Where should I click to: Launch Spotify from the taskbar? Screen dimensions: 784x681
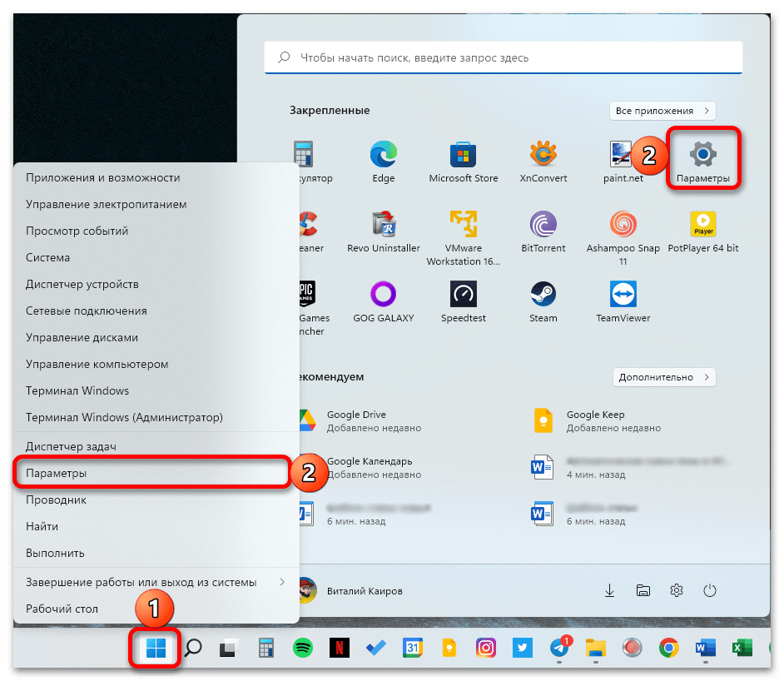[302, 648]
